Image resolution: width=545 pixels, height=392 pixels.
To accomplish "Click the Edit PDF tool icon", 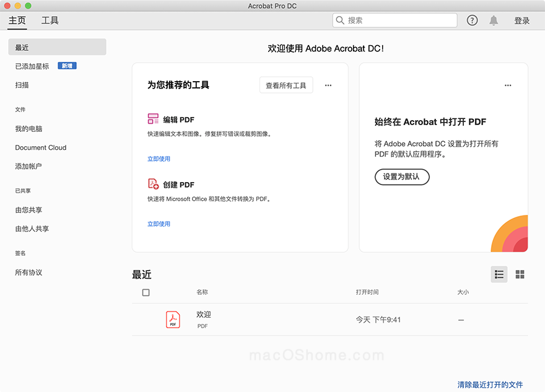I will [153, 119].
